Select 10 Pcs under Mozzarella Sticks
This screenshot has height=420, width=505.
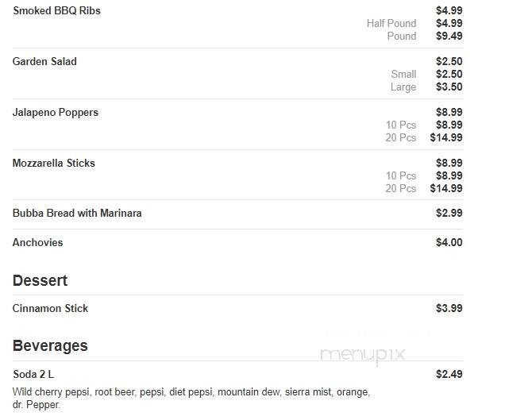pos(401,175)
